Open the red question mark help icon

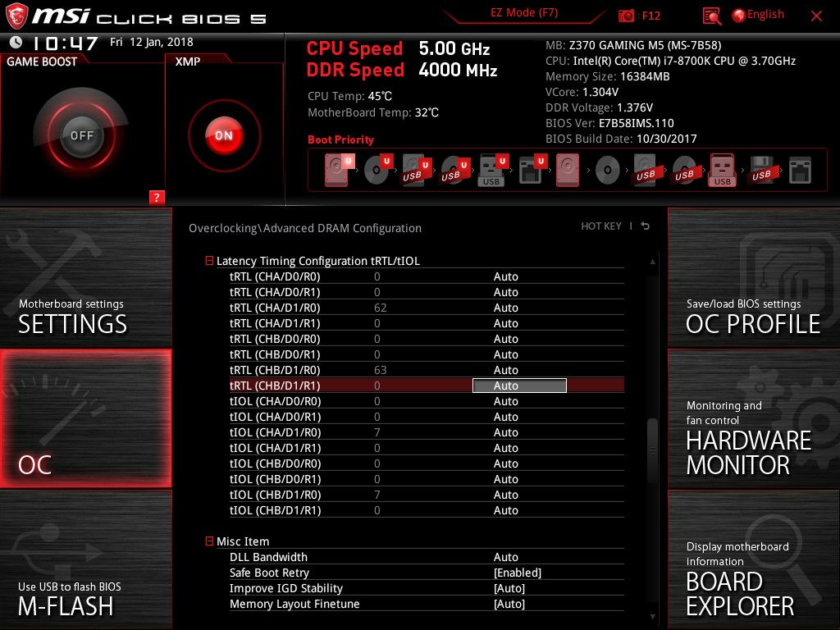pyautogui.click(x=157, y=197)
